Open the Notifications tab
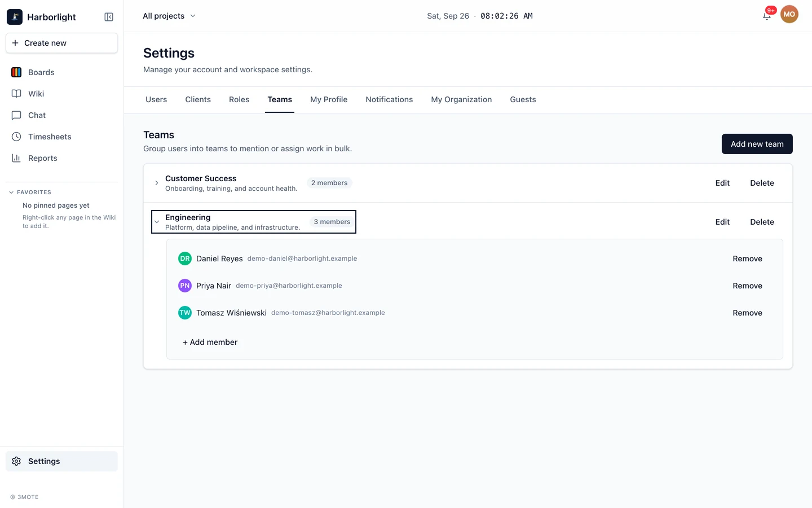The image size is (812, 508). [389, 99]
